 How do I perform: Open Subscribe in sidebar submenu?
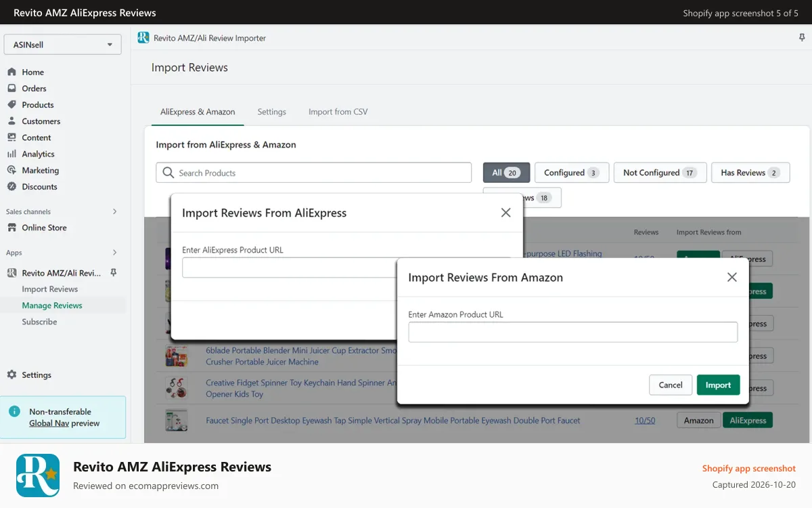[x=39, y=322]
